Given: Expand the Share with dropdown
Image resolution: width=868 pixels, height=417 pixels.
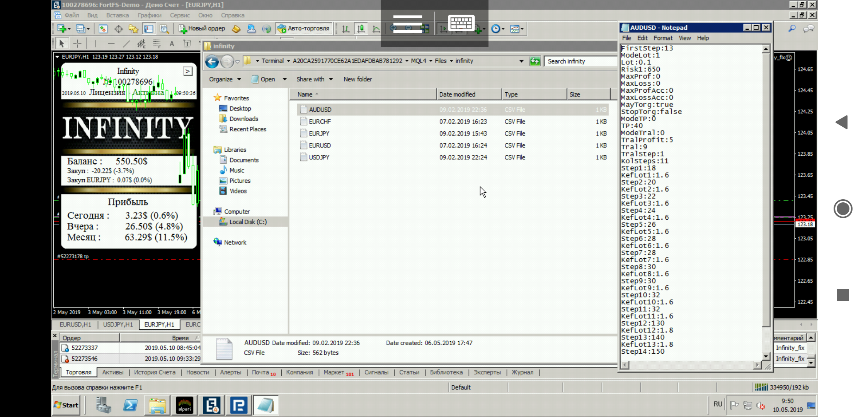Looking at the screenshot, I should point(315,79).
